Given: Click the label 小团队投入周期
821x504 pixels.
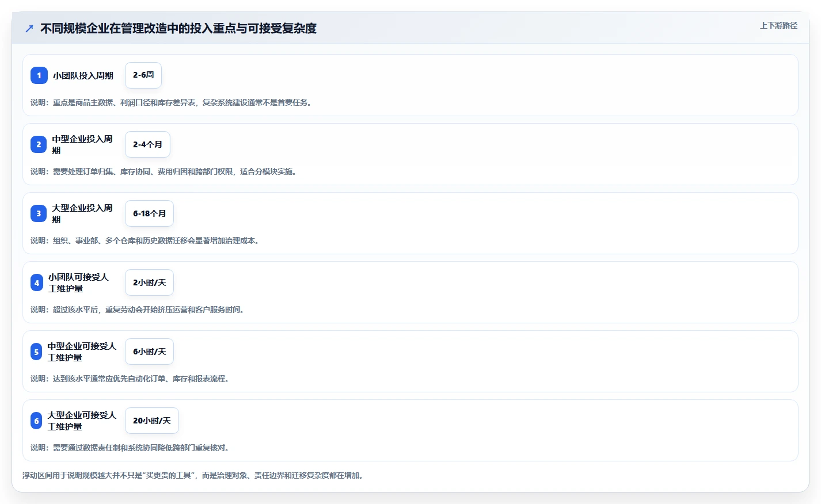Looking at the screenshot, I should click(x=83, y=75).
